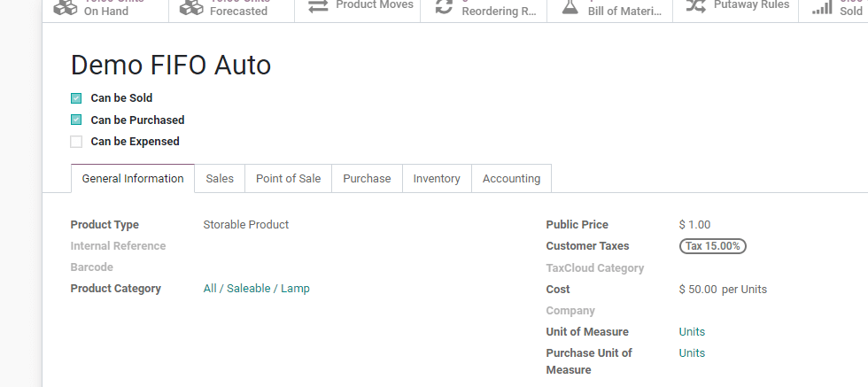Enable the Can be Expensed checkbox
The width and height of the screenshot is (868, 387).
(x=76, y=142)
